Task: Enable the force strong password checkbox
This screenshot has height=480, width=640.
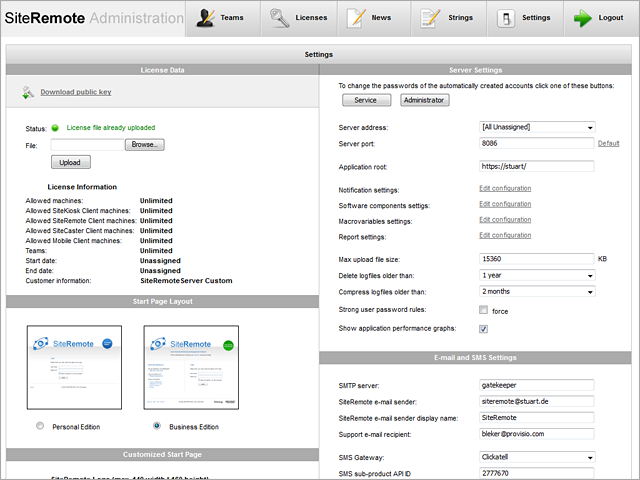Action: point(484,311)
